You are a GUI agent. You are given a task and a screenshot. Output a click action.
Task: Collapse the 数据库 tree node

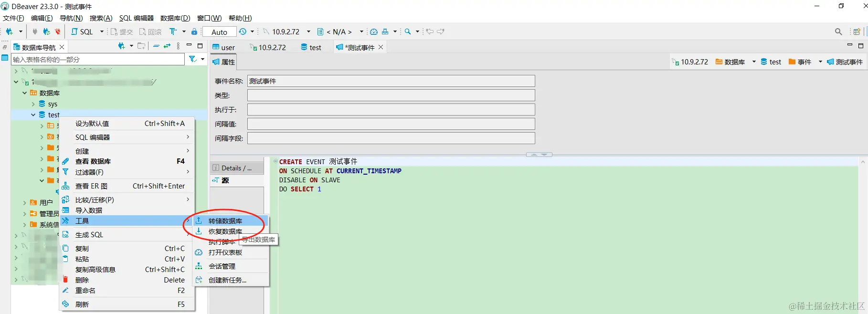[25, 93]
